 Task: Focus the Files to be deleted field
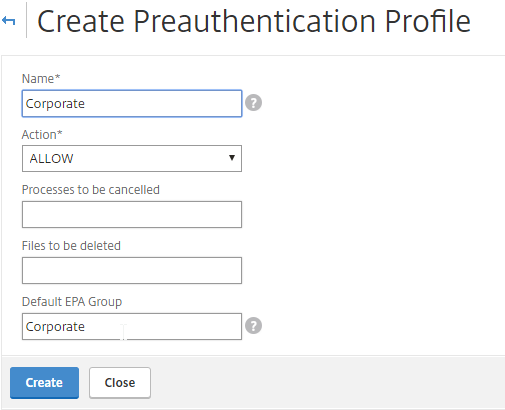[x=132, y=270]
